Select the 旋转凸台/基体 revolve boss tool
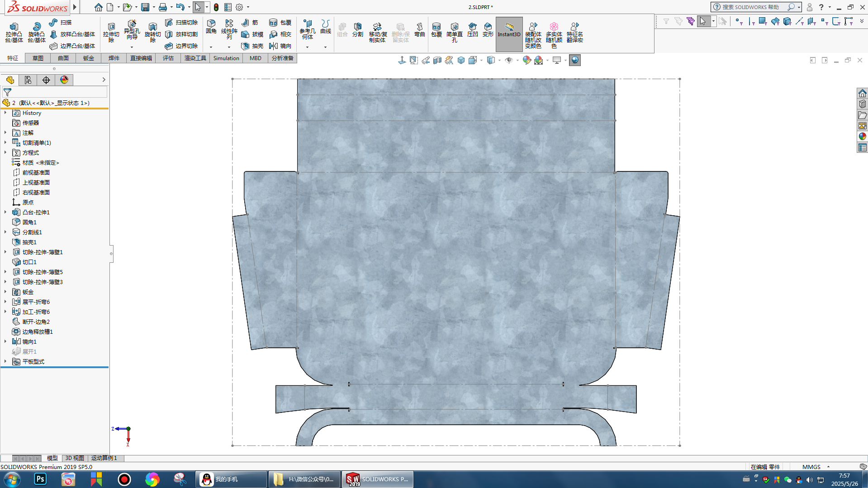The width and height of the screenshot is (868, 488). (36, 33)
